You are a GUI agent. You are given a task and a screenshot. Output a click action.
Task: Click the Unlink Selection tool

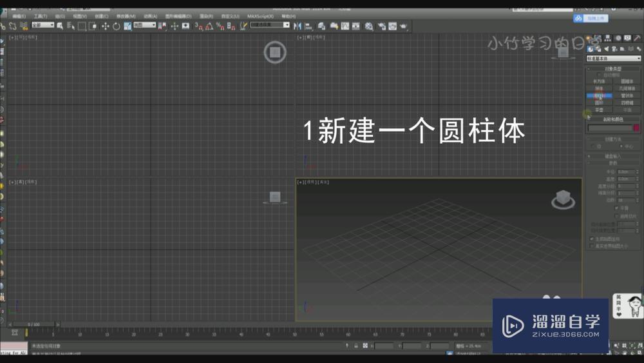(13, 26)
